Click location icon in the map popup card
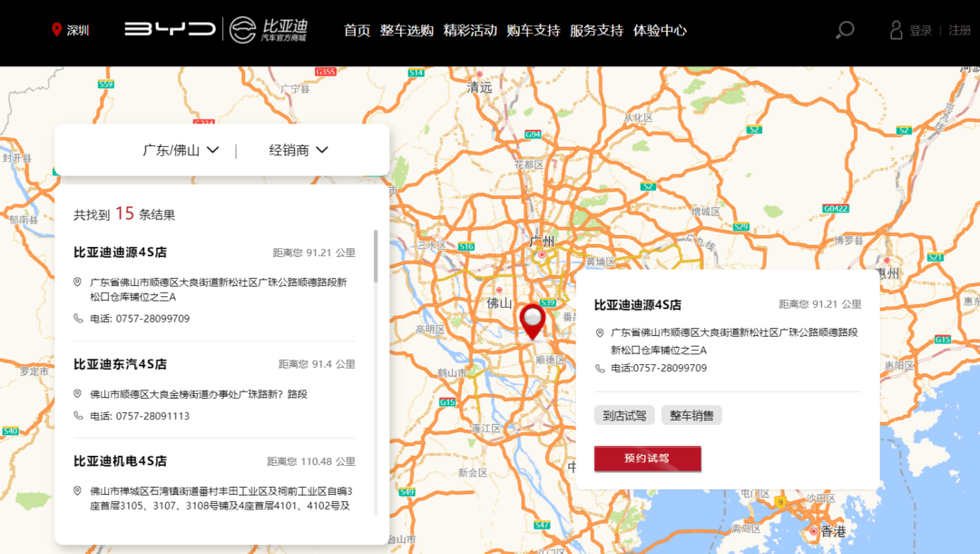 (600, 332)
